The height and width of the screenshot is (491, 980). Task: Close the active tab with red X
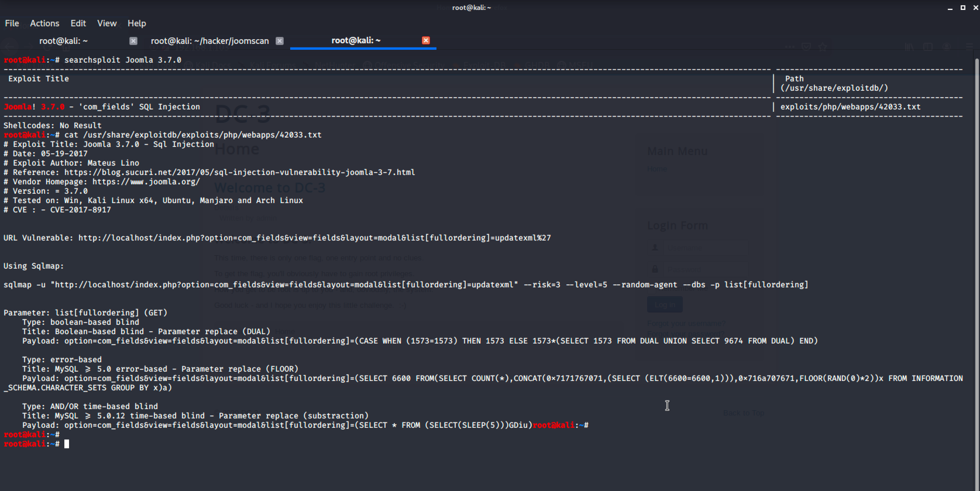pos(426,40)
